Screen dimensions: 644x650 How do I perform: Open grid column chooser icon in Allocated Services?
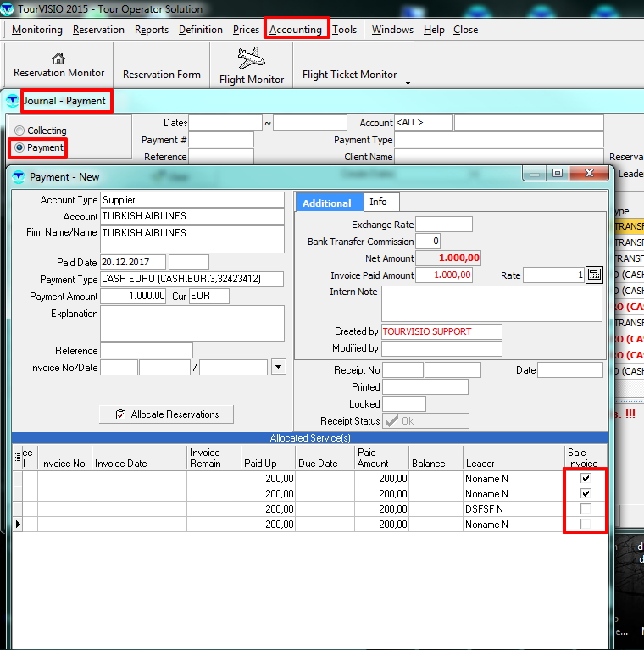pos(18,458)
